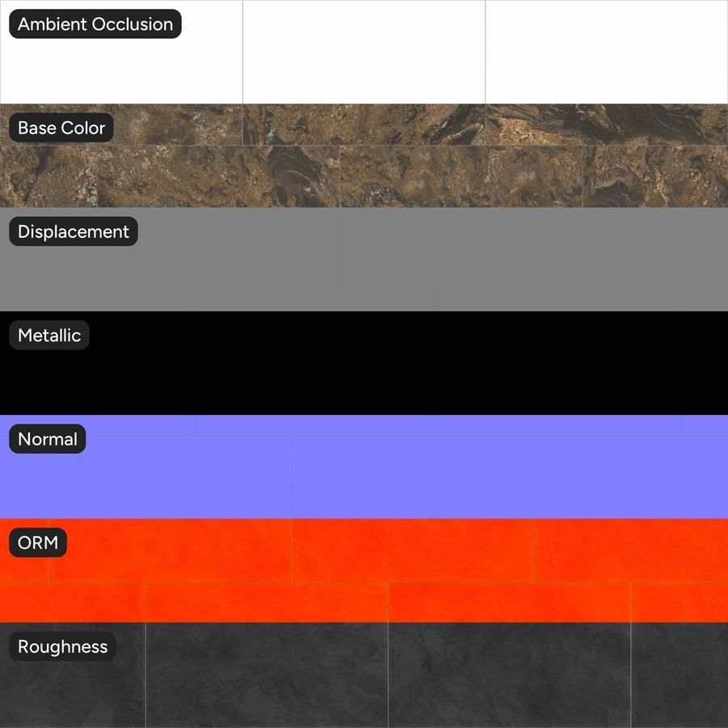Click the ORM label
The image size is (728, 728).
coord(38,542)
